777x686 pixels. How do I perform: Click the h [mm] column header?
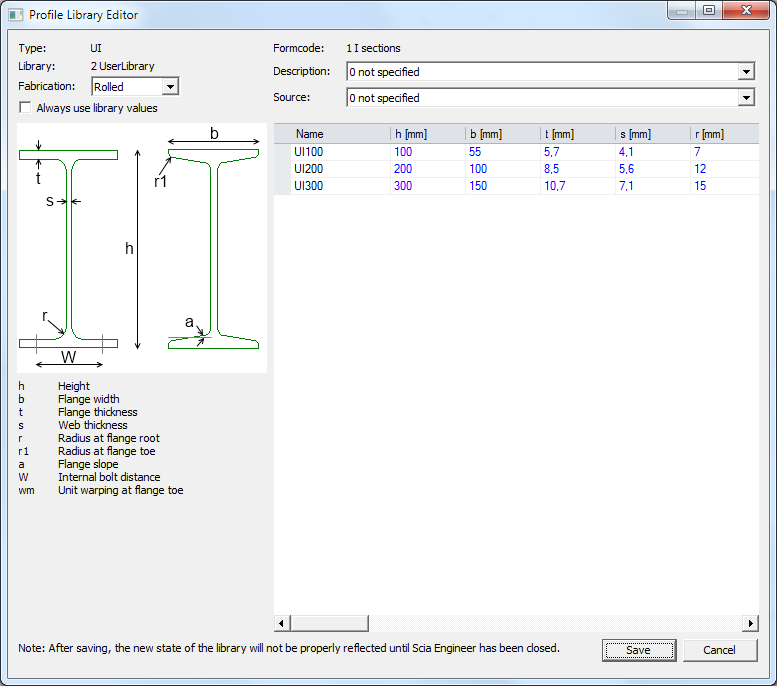pos(428,134)
